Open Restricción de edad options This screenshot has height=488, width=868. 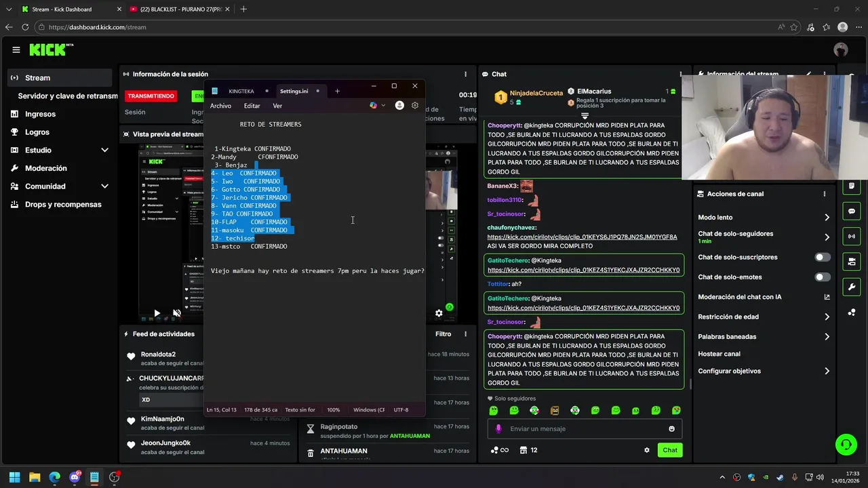(x=827, y=317)
